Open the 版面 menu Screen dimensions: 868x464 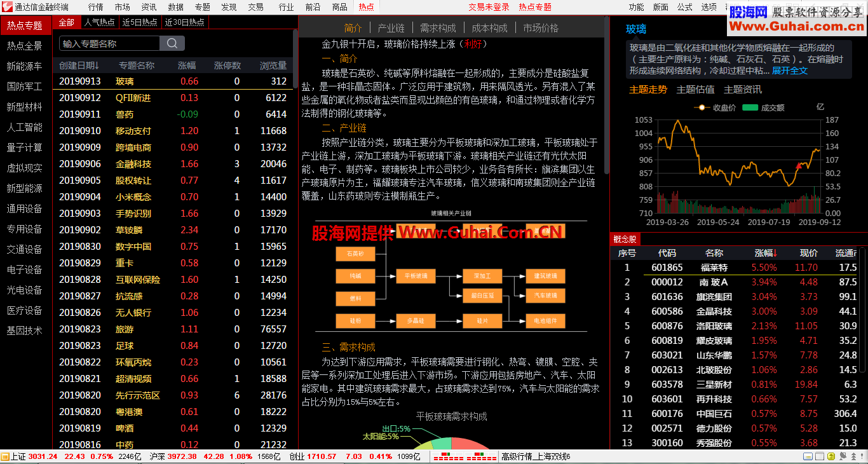(x=661, y=7)
